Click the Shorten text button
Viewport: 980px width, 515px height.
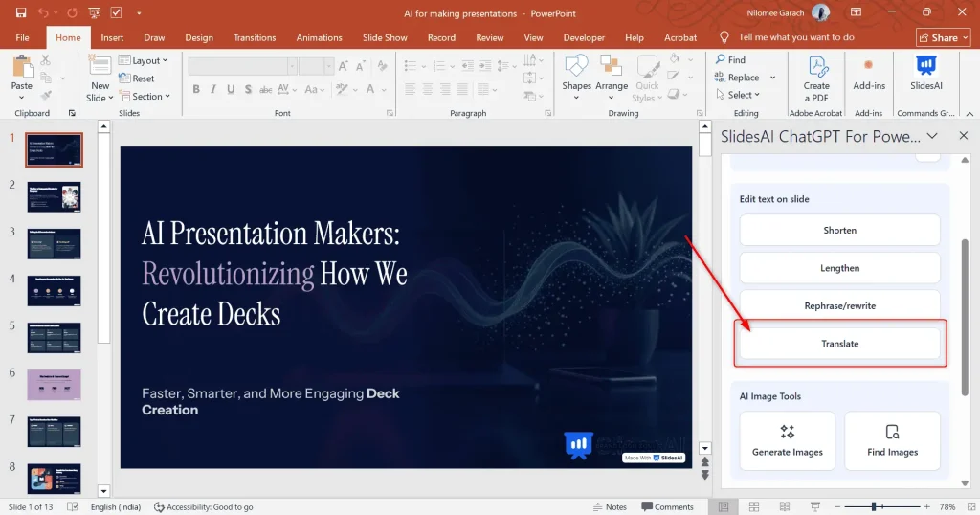[839, 230]
